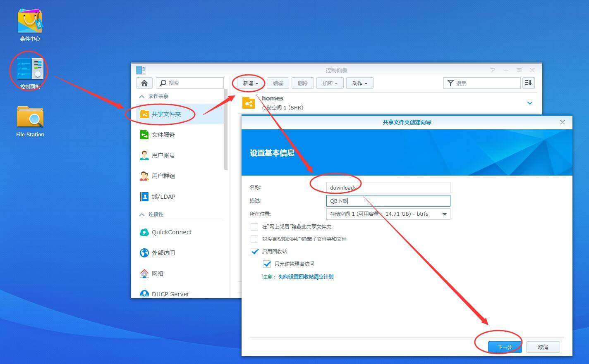Screen dimensions: 589x364
Task: Open the 动作 menu
Action: [359, 83]
